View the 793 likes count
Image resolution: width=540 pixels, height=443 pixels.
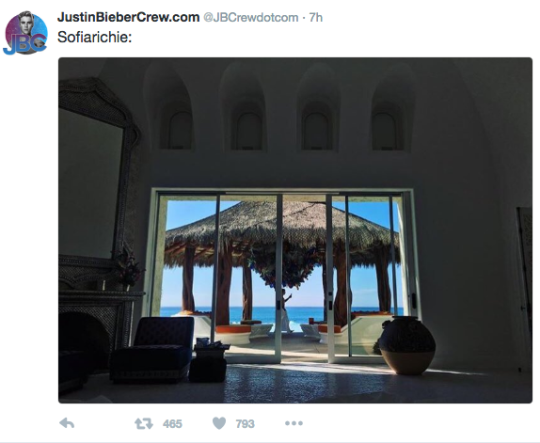(245, 424)
